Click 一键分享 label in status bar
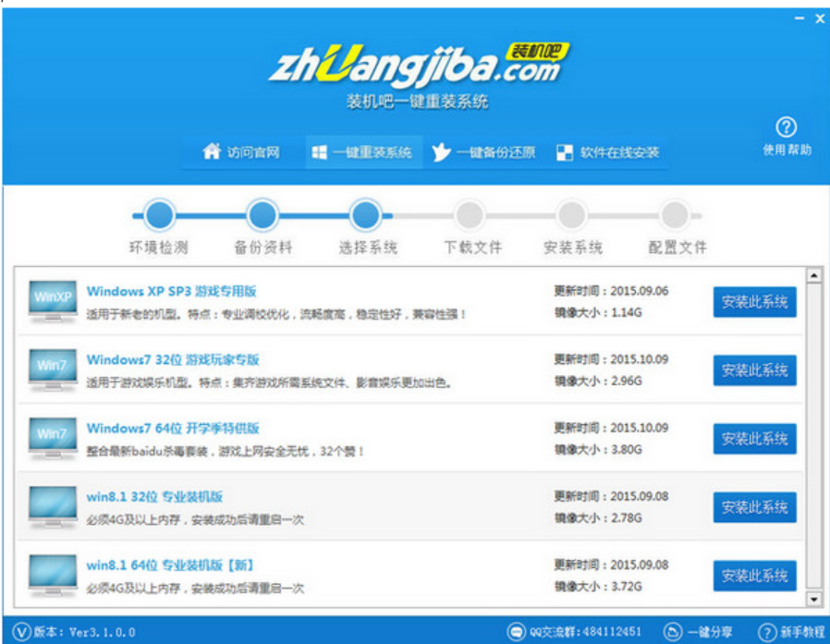This screenshot has width=830, height=644. pos(710,632)
